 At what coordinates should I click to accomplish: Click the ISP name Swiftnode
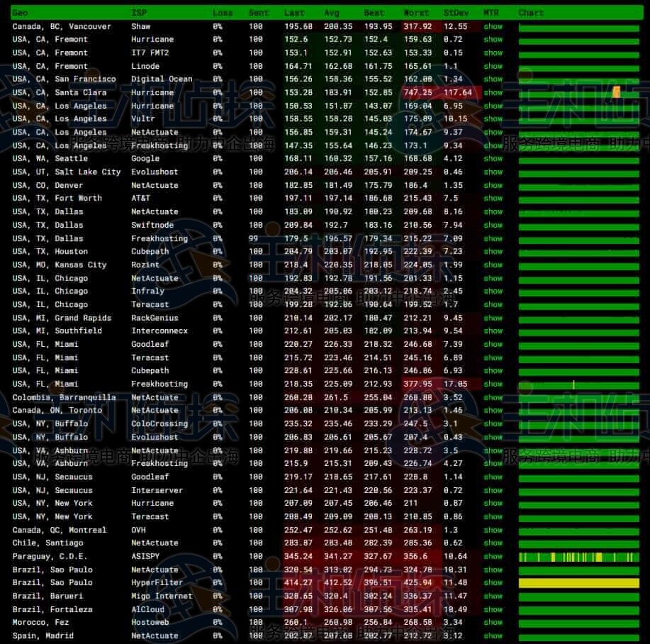click(152, 225)
